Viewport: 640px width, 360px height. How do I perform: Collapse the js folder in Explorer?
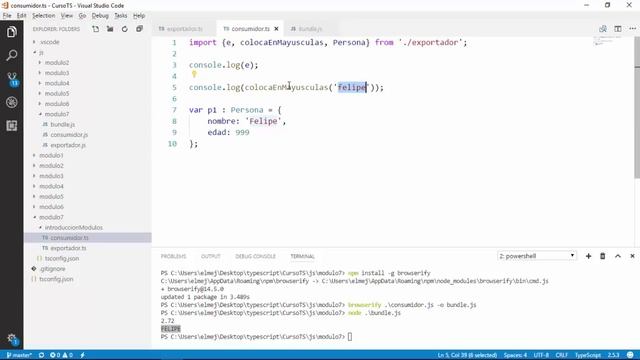pyautogui.click(x=41, y=52)
